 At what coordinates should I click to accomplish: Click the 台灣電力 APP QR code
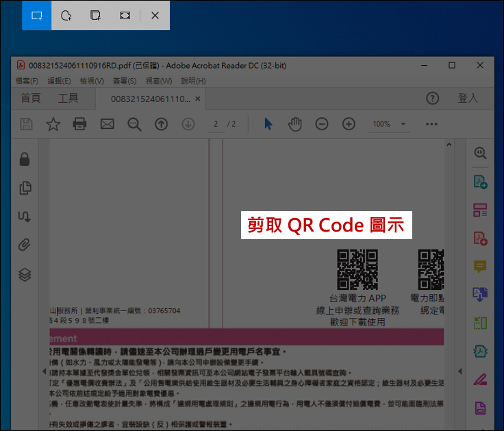pyautogui.click(x=357, y=269)
